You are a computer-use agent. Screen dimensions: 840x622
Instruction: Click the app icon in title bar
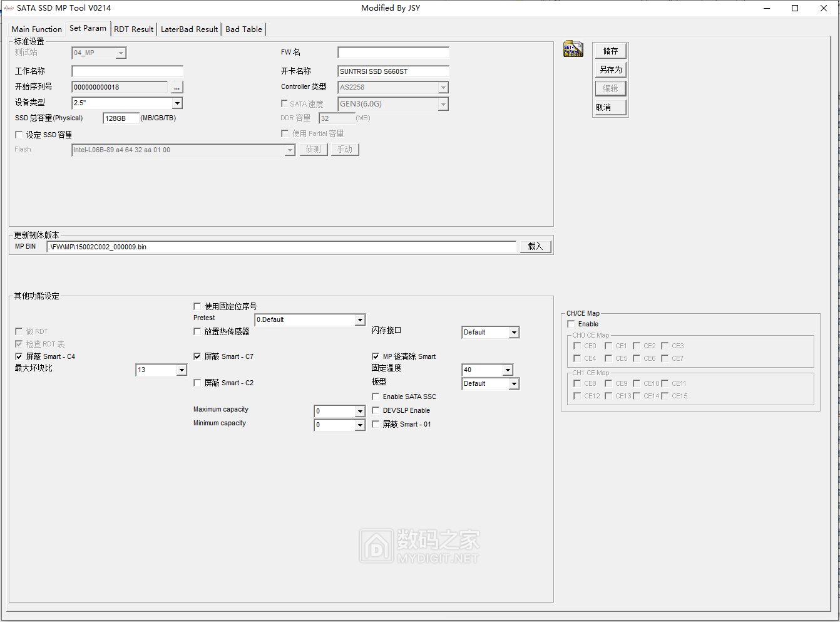[9, 8]
